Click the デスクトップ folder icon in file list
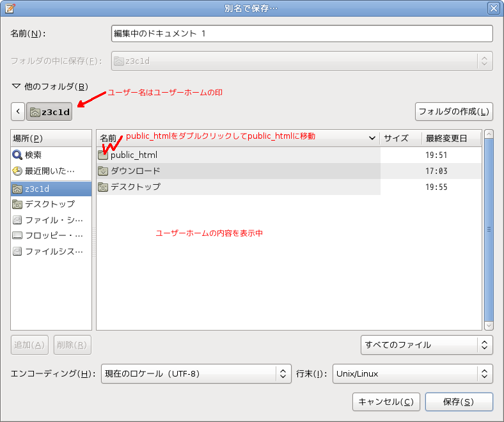 [103, 187]
